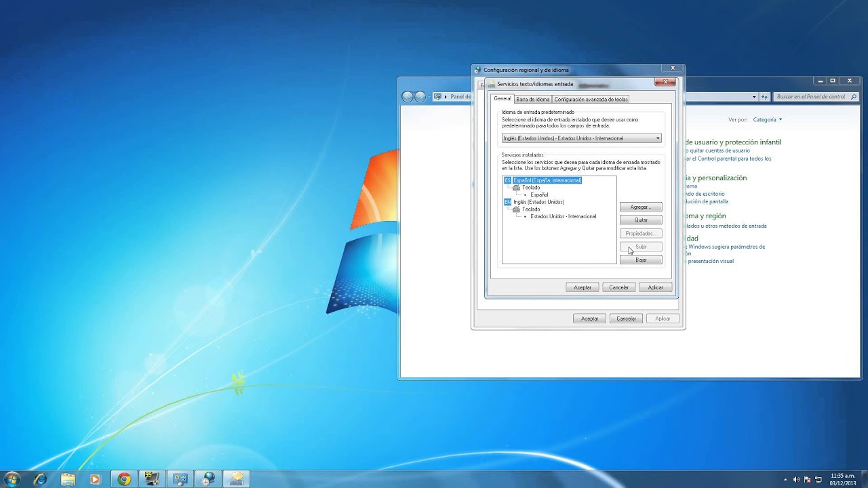Open address bar history dropdown in Control Panel
This screenshot has width=868, height=488.
point(754,97)
